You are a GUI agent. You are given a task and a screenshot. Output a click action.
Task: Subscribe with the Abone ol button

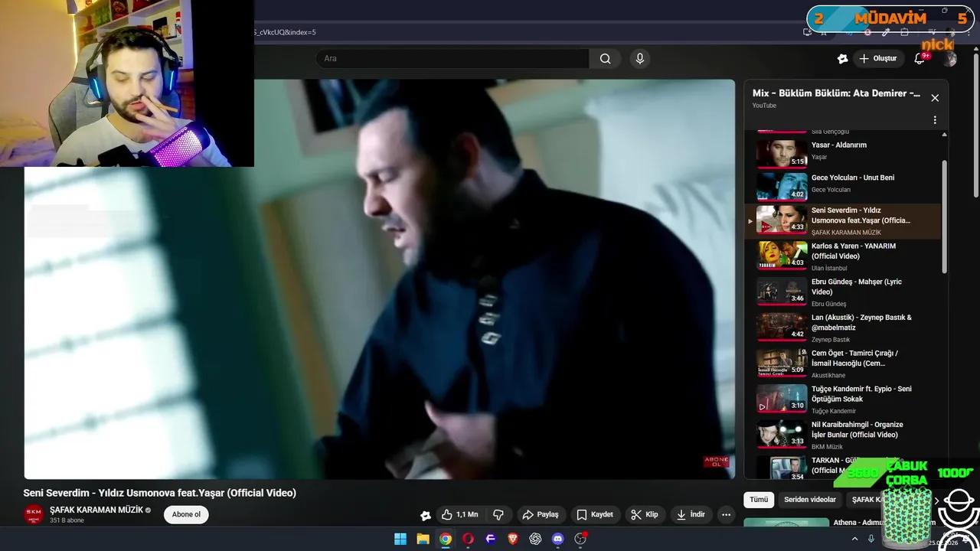click(186, 515)
